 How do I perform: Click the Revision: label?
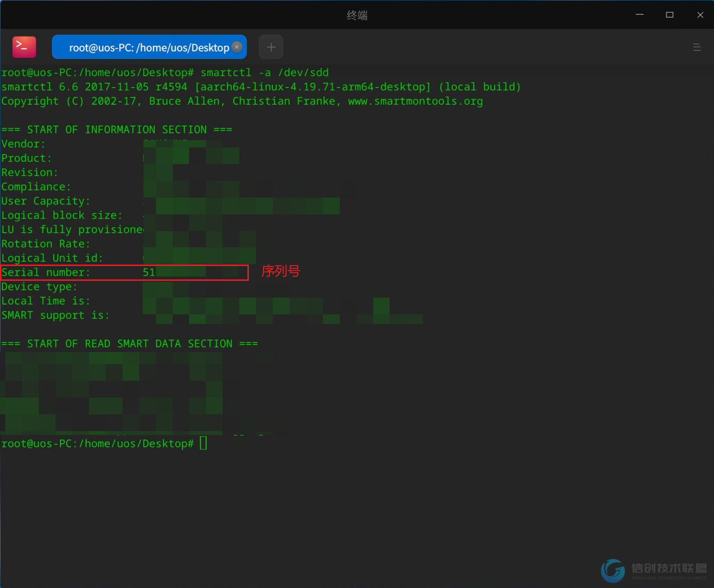pos(30,173)
